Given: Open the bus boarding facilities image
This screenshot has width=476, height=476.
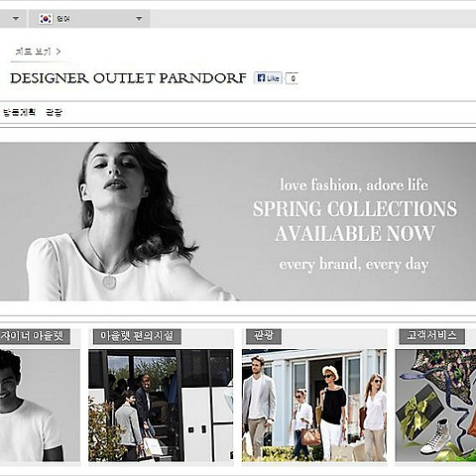Looking at the screenshot, I should coord(161,406).
